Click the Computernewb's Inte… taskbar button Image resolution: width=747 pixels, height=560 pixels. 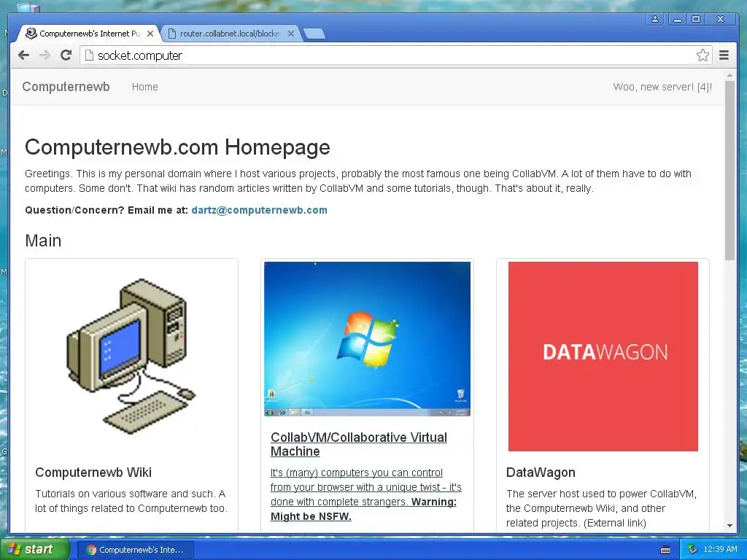(135, 550)
